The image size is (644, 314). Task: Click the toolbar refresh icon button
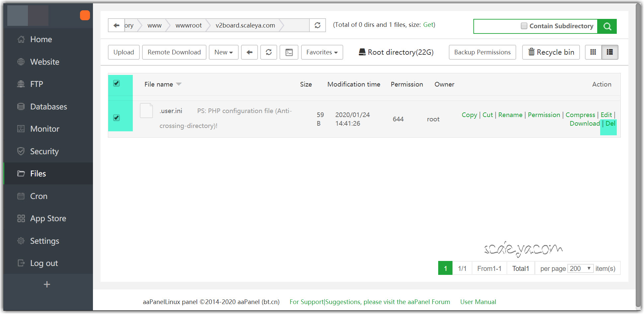click(269, 52)
